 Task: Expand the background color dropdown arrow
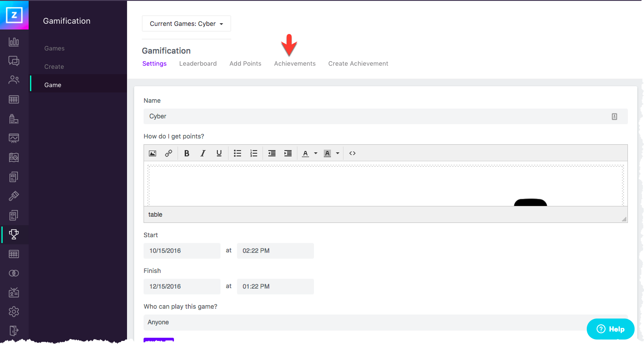338,153
